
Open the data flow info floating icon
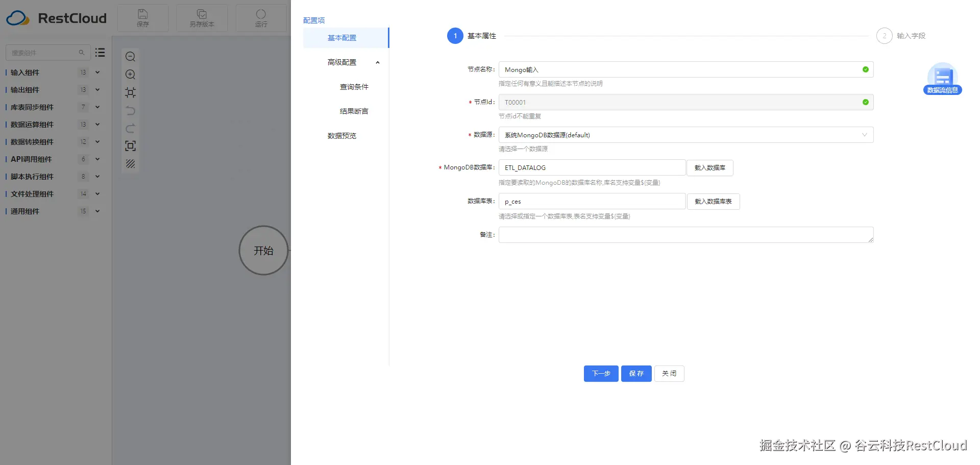(942, 79)
